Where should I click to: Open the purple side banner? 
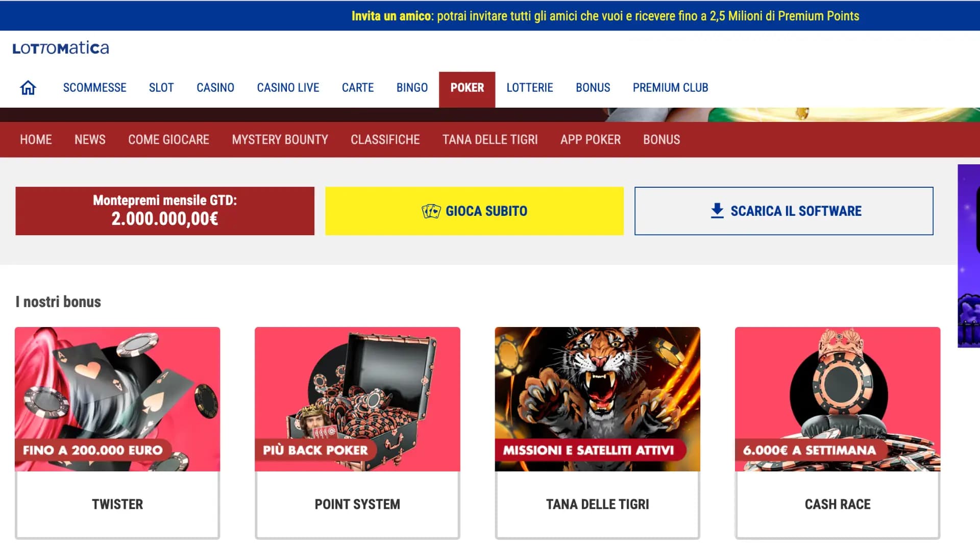969,256
